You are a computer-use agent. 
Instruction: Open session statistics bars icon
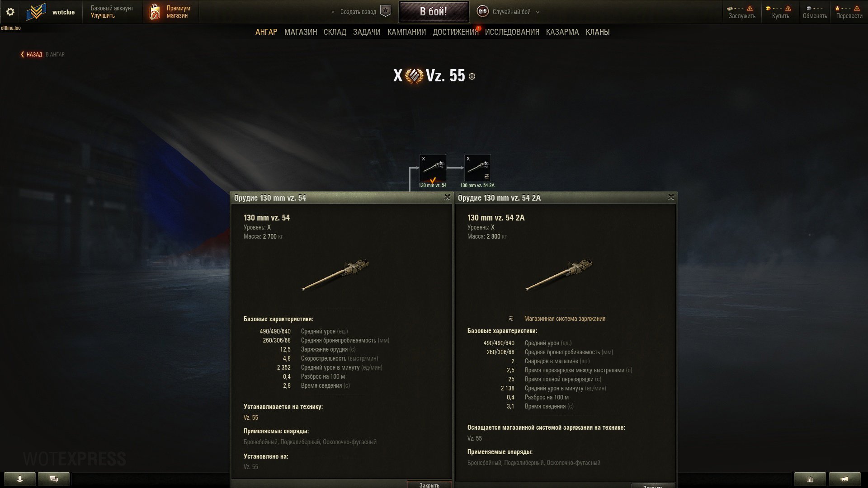point(810,479)
